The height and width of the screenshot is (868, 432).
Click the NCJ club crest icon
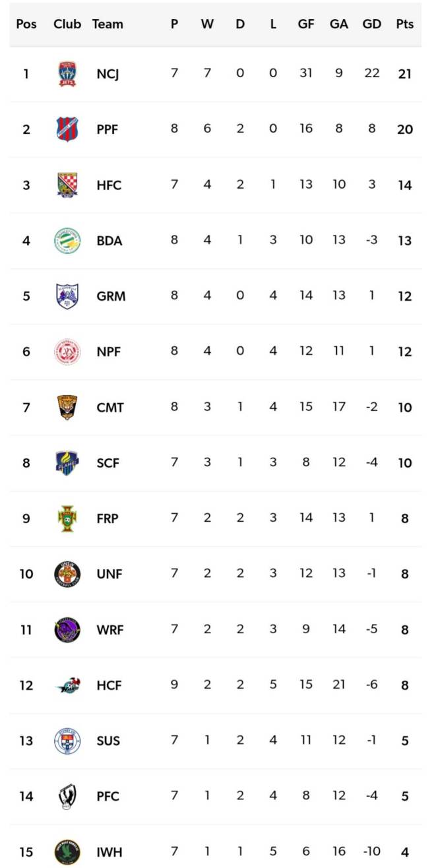(x=67, y=74)
